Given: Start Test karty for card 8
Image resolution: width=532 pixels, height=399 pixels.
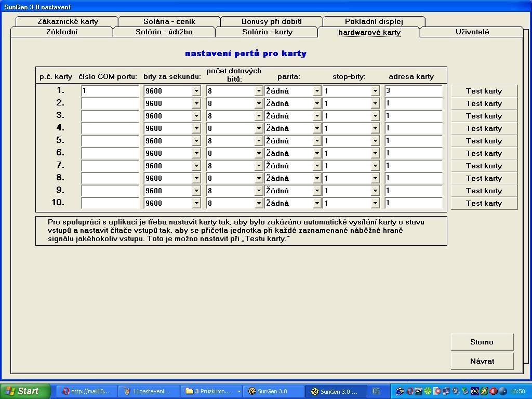Looking at the screenshot, I should [484, 178].
